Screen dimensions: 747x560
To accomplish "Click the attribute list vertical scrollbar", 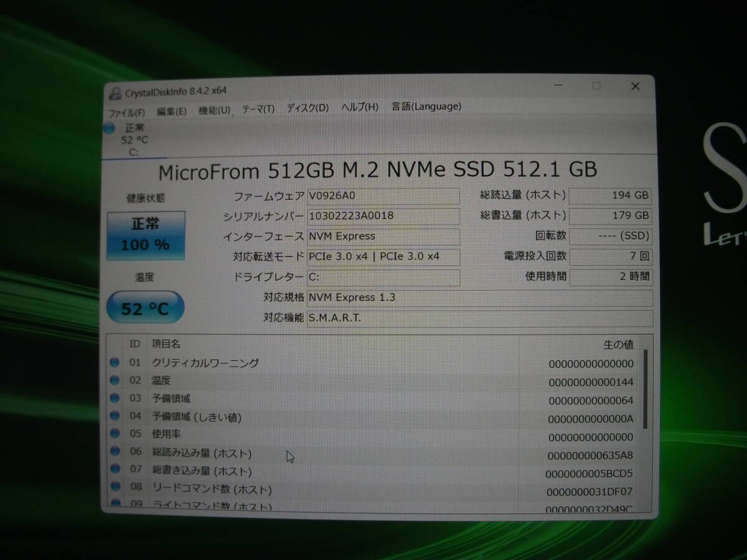I will 646,389.
